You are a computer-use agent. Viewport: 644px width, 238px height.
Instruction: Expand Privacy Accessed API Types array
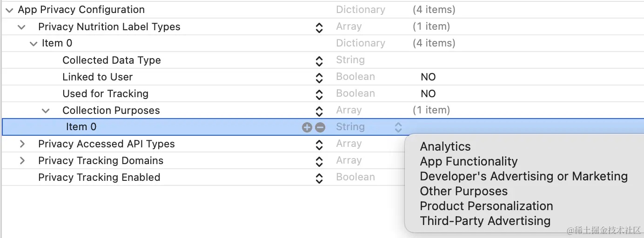22,144
